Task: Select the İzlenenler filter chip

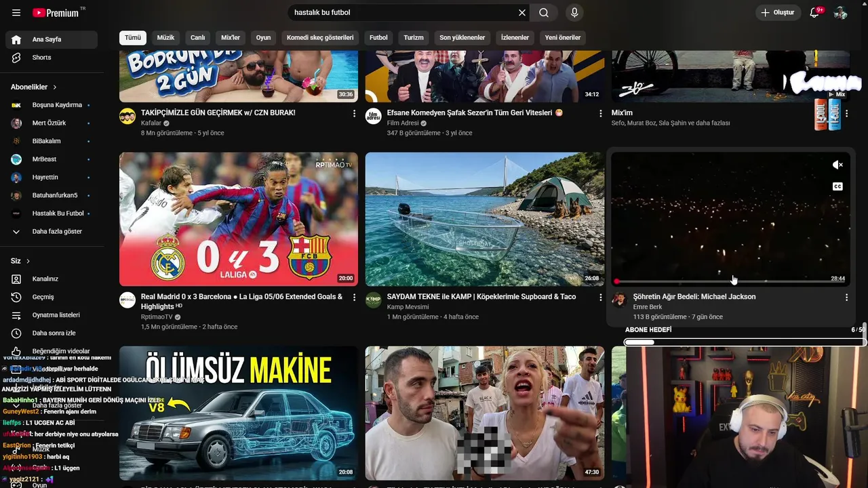Action: click(515, 37)
